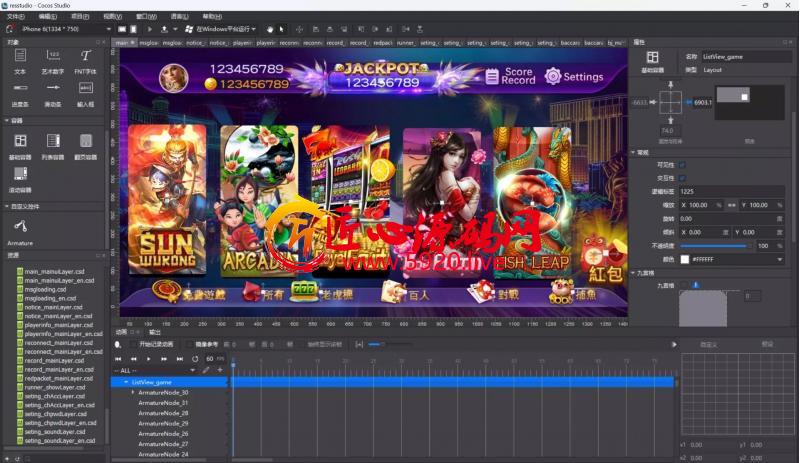Select the 文本 (Text) widget icon
800x463 pixels.
point(20,55)
